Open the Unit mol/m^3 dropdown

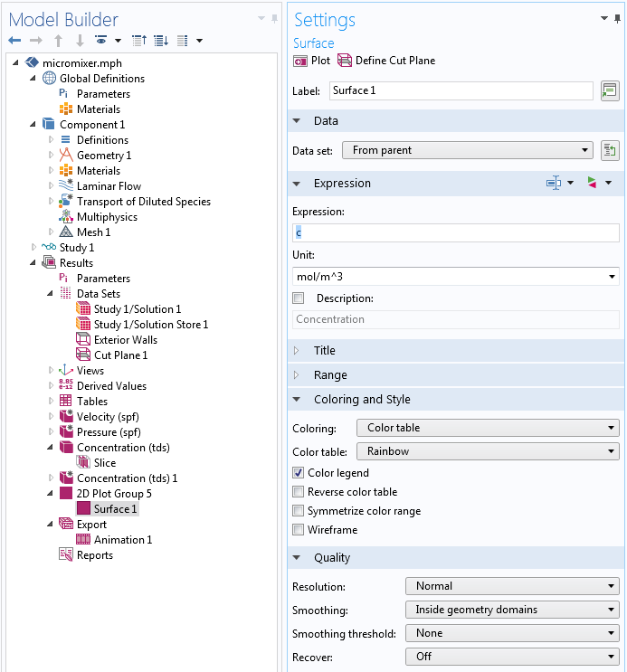pos(455,277)
